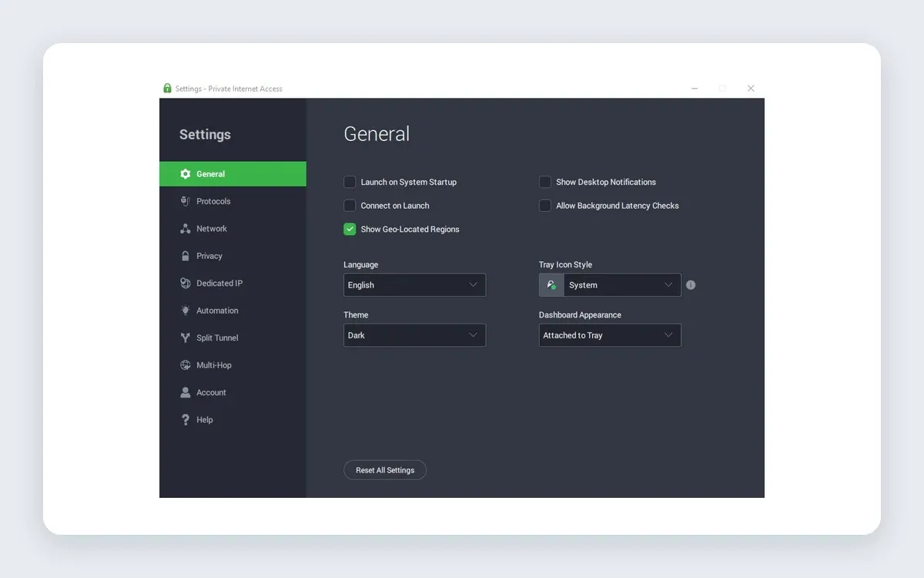
Task: Open the Dashboard Appearance dropdown
Action: click(x=610, y=335)
